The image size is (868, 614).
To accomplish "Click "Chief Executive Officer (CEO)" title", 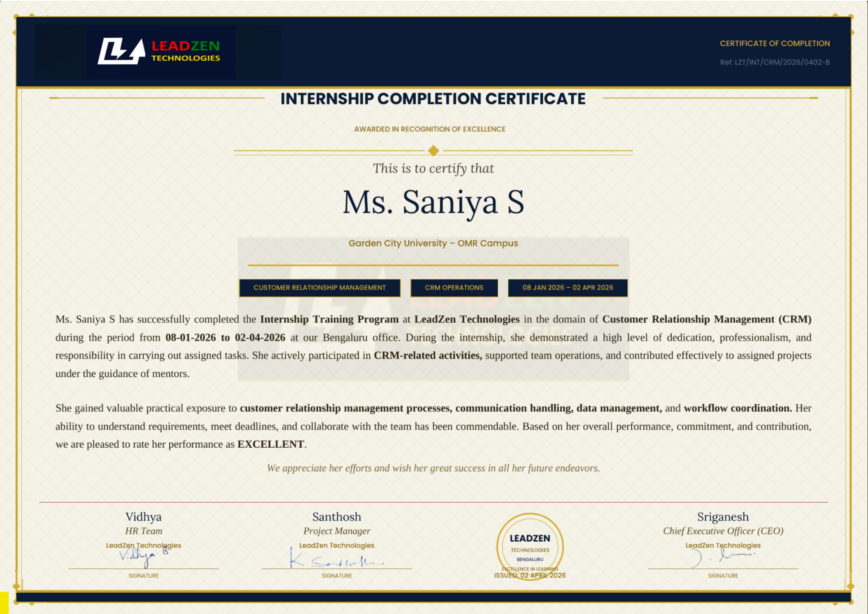I will coord(723,531).
